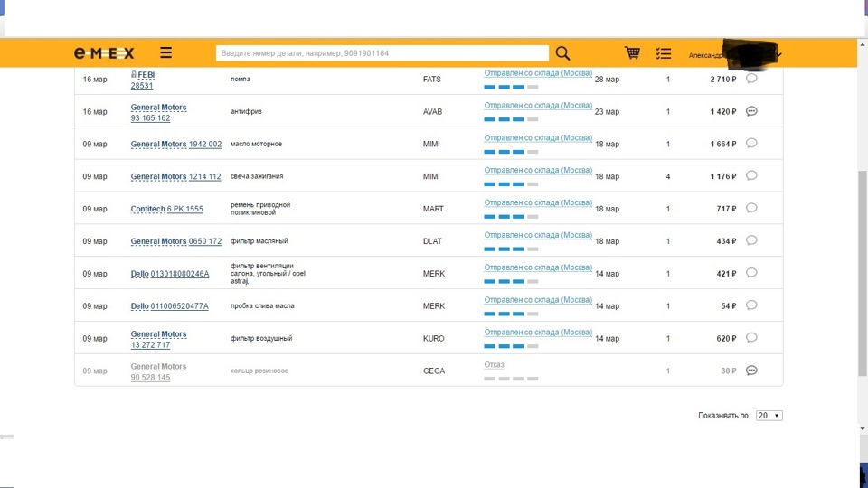Open comment bubble for Dello 013018080246A row
The width and height of the screenshot is (868, 488).
click(x=751, y=273)
